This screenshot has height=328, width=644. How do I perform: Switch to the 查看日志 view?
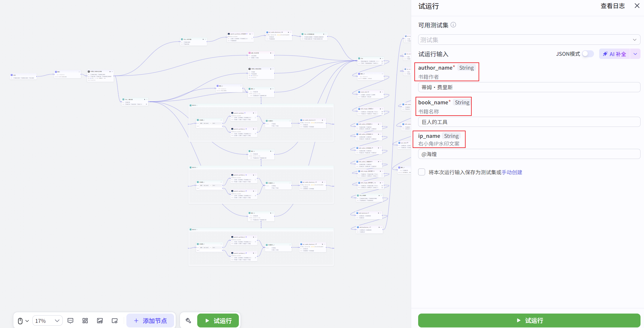[x=612, y=6]
